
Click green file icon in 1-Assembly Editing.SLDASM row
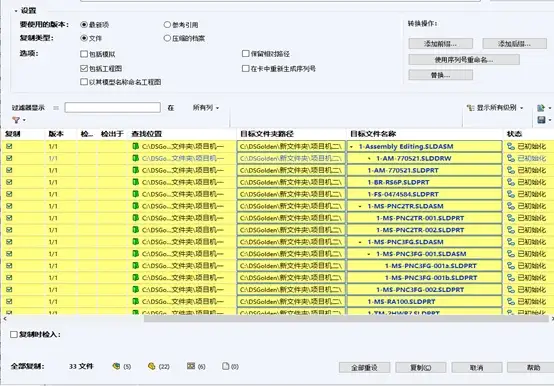point(135,146)
